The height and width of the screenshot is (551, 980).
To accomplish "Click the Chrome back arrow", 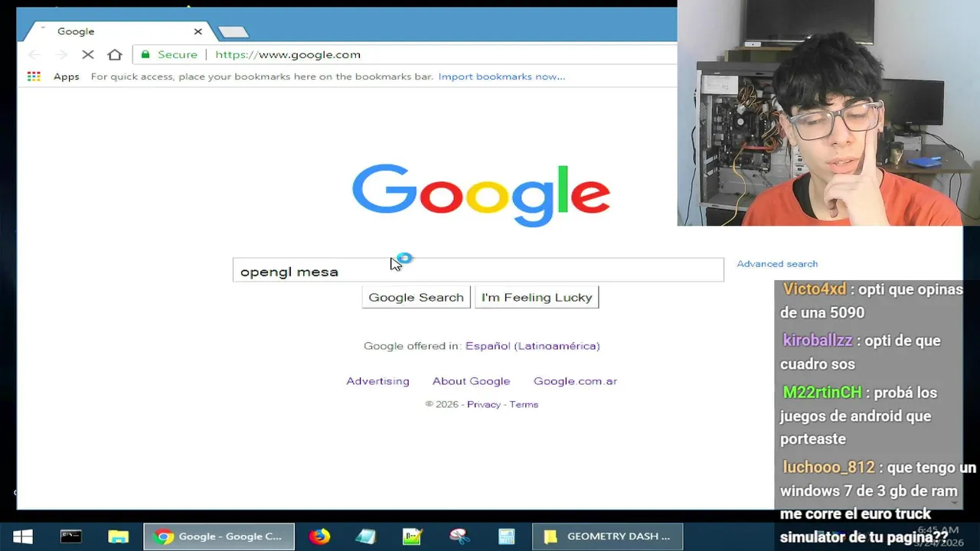I will [34, 54].
